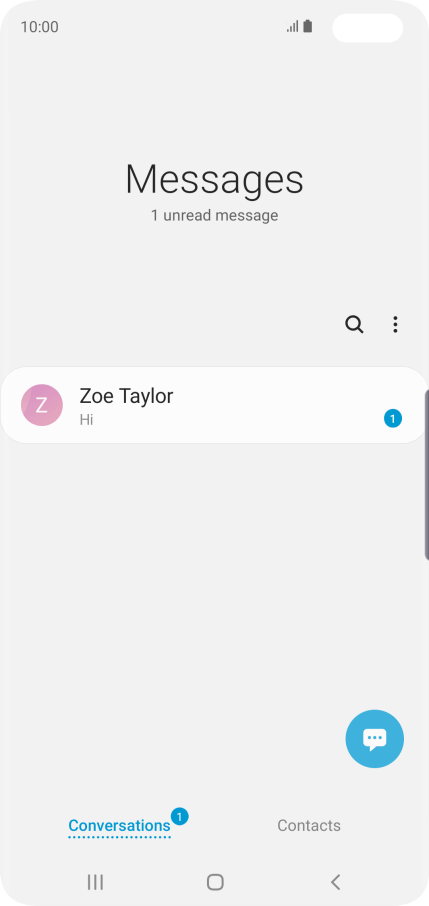The height and width of the screenshot is (906, 429).
Task: Tap the compose new message bubble
Action: [375, 738]
